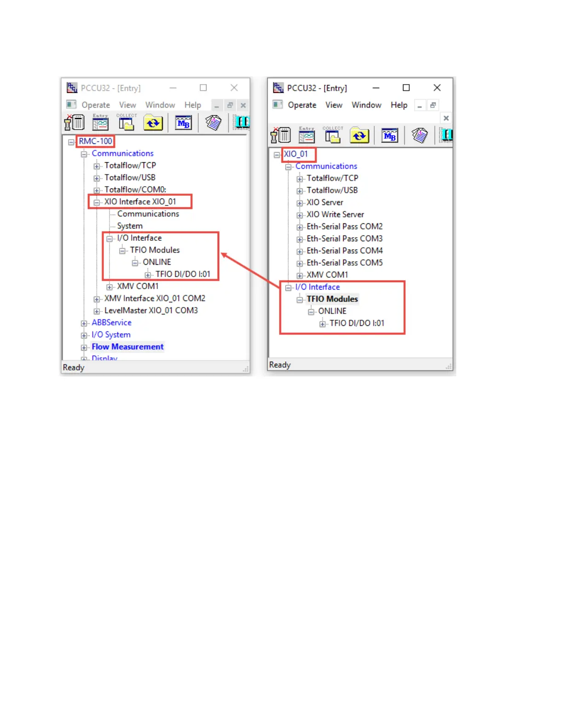Open the Help menu in the RMC-100 window
The height and width of the screenshot is (728, 563).
point(193,105)
